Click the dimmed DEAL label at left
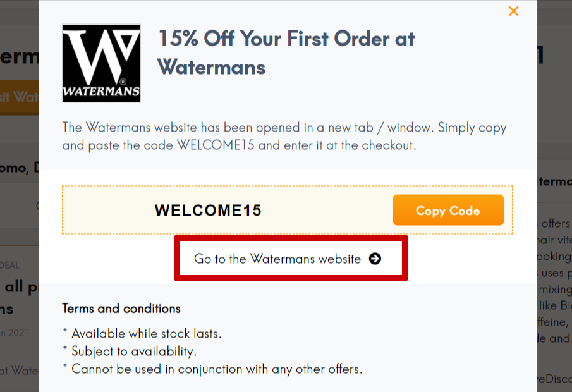Image resolution: width=572 pixels, height=392 pixels. pyautogui.click(x=9, y=266)
